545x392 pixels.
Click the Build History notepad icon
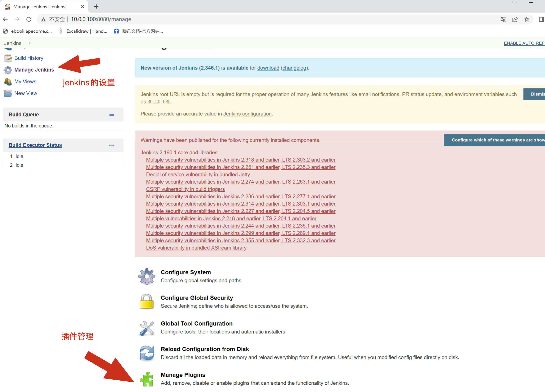point(8,58)
